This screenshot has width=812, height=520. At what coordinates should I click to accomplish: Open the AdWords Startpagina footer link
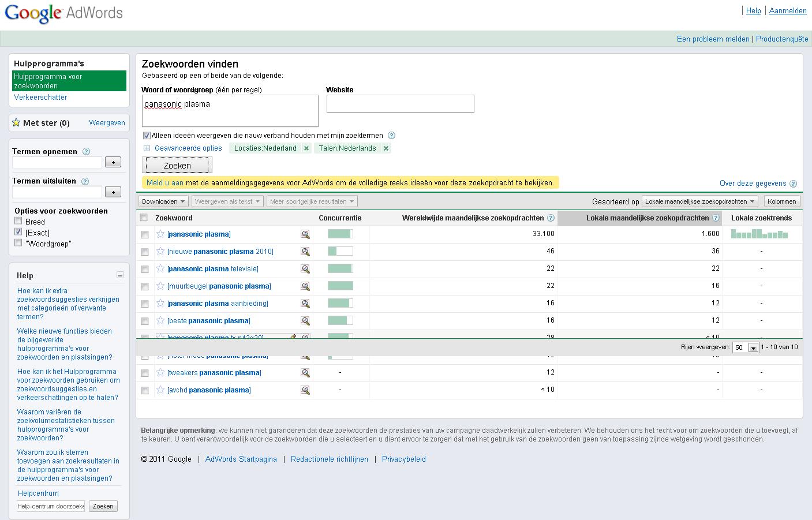tap(241, 459)
